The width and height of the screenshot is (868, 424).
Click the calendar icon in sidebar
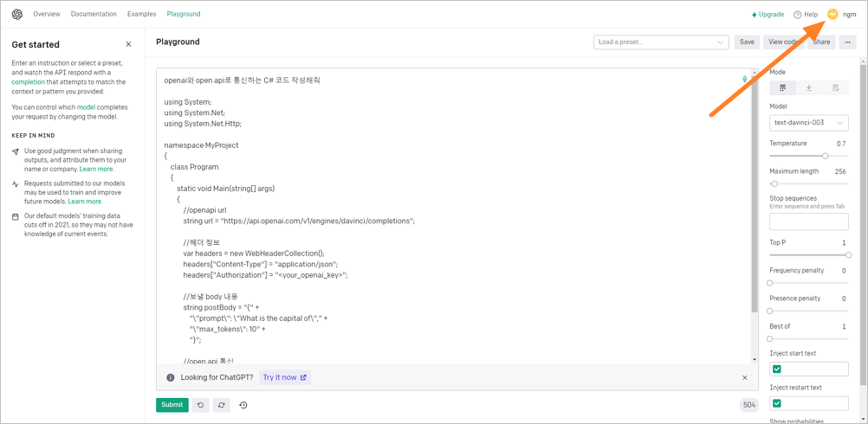[x=16, y=216]
